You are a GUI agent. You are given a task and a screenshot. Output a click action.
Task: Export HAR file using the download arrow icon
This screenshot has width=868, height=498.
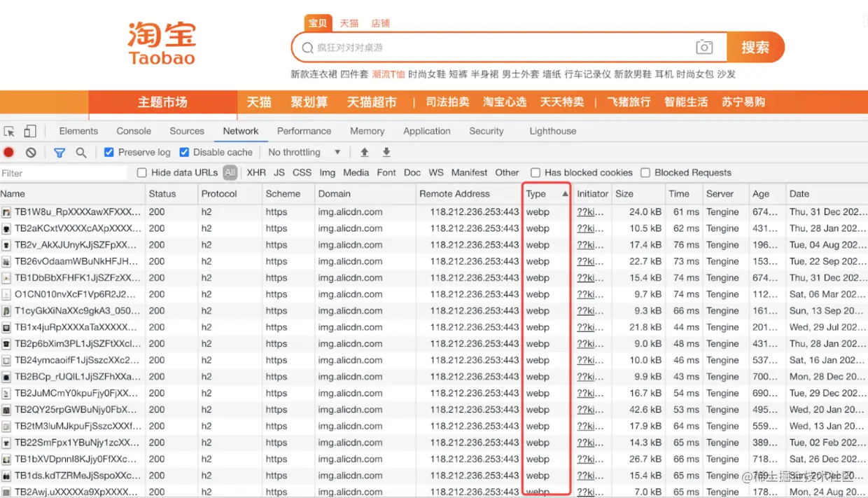point(386,152)
